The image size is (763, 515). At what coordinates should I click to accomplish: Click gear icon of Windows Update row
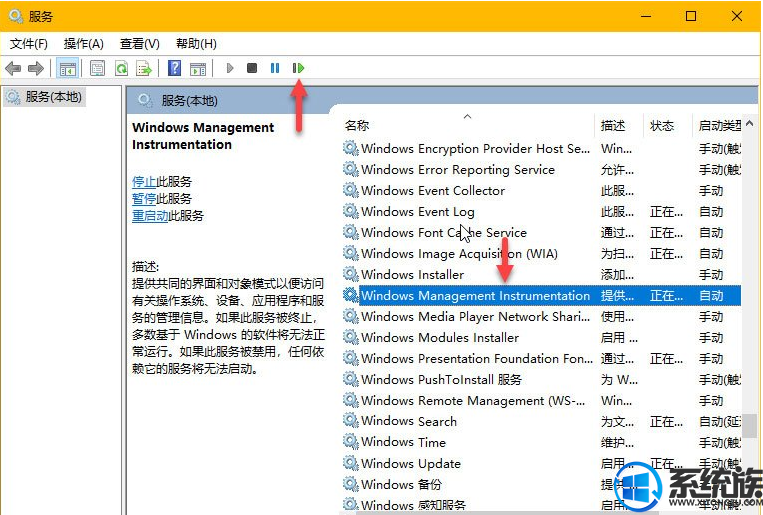tap(350, 462)
